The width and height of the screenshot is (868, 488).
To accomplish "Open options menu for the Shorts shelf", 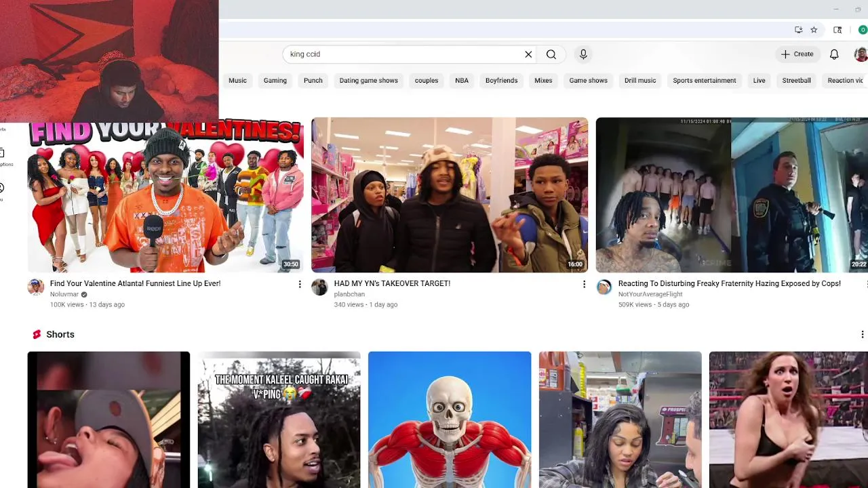I will pyautogui.click(x=862, y=334).
